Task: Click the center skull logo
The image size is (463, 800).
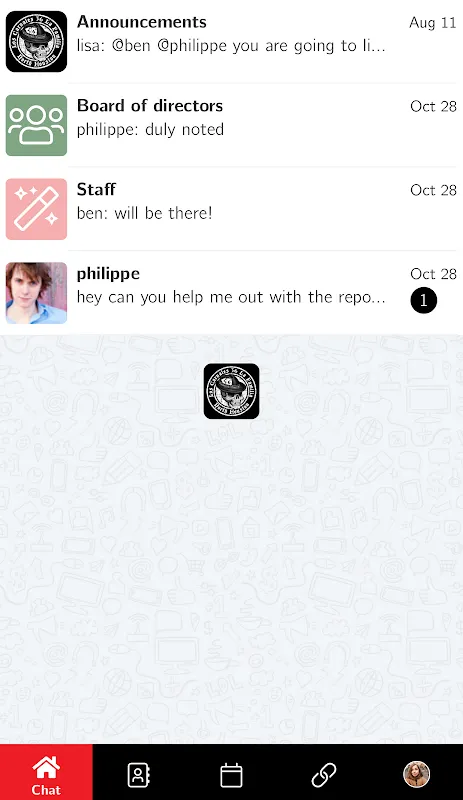Action: click(231, 391)
